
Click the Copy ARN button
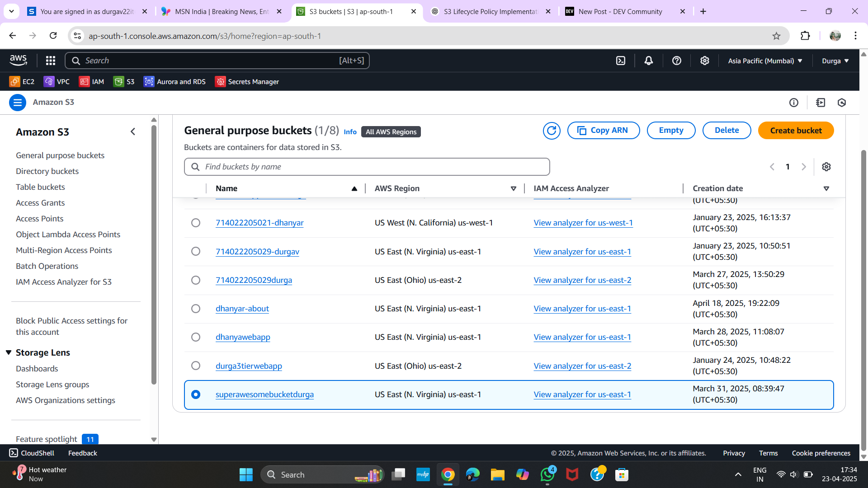pos(603,131)
